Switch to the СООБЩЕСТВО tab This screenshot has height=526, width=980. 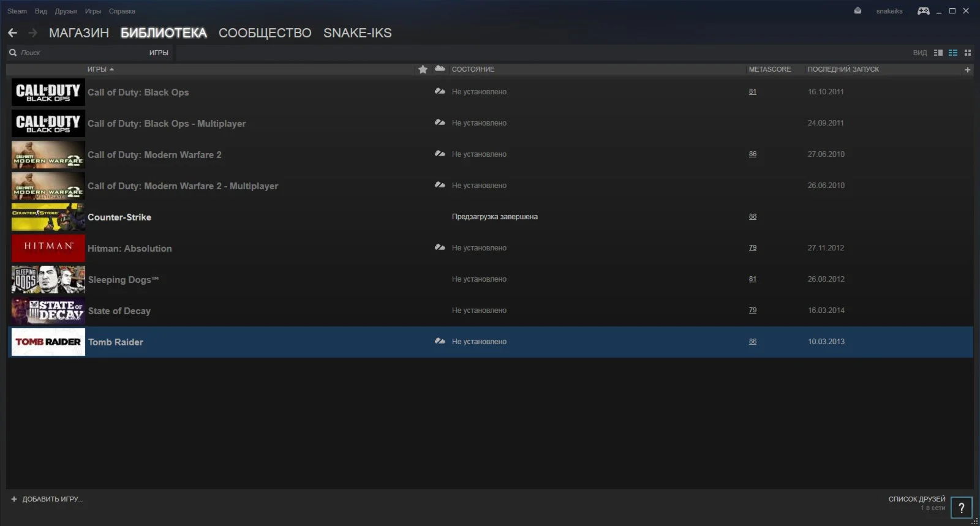click(265, 33)
